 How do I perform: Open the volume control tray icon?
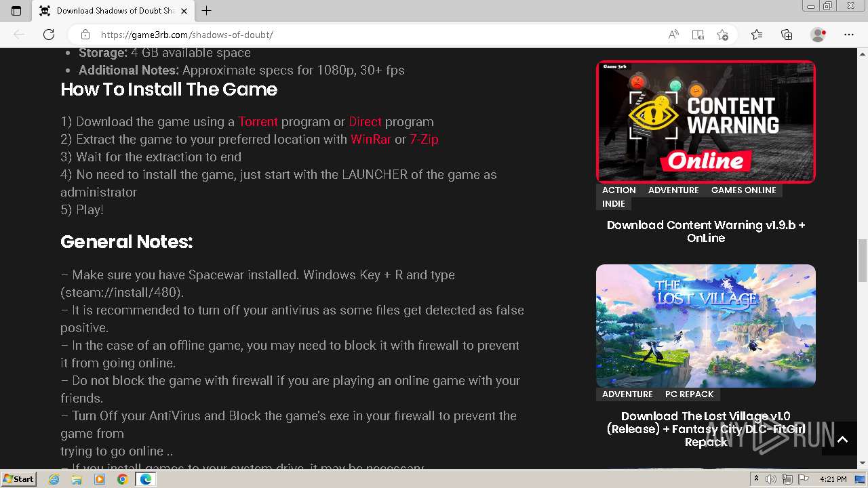click(x=771, y=479)
